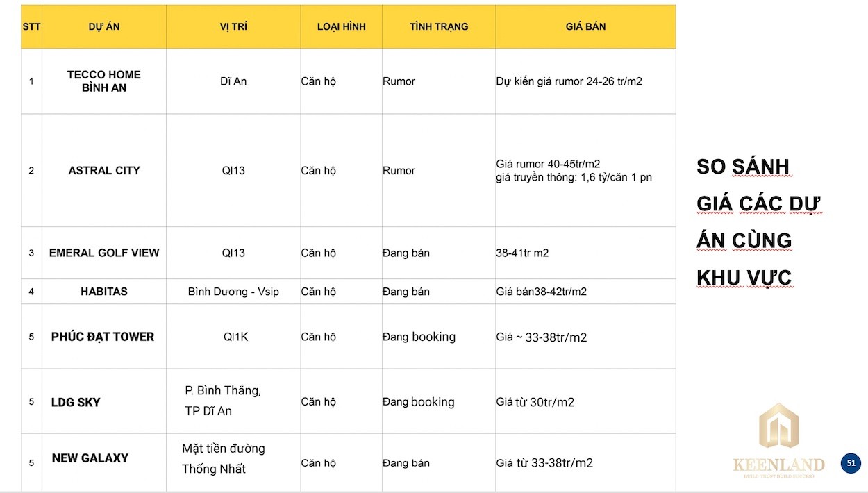Select the VỊ TRÍ header cell

click(233, 26)
